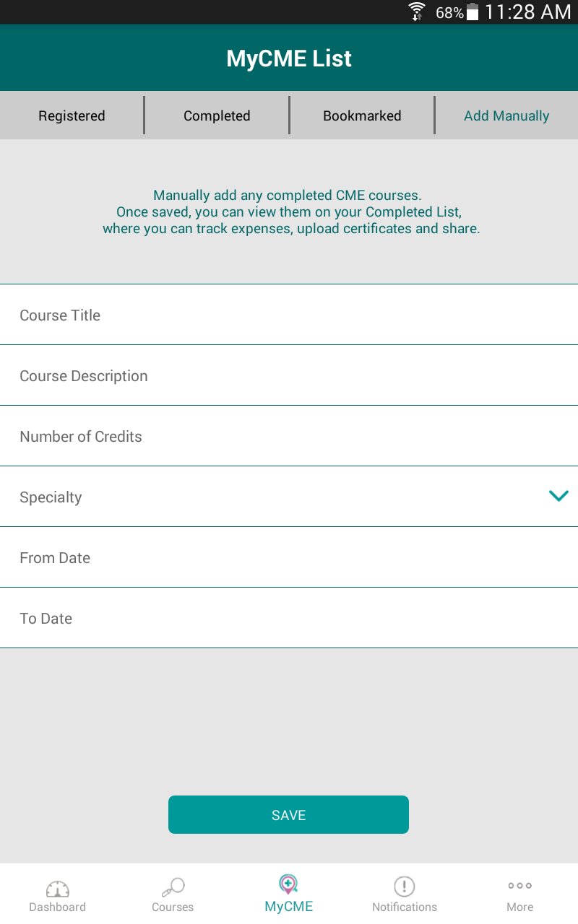
Task: Tap the More three-dots icon
Action: pyautogui.click(x=519, y=886)
